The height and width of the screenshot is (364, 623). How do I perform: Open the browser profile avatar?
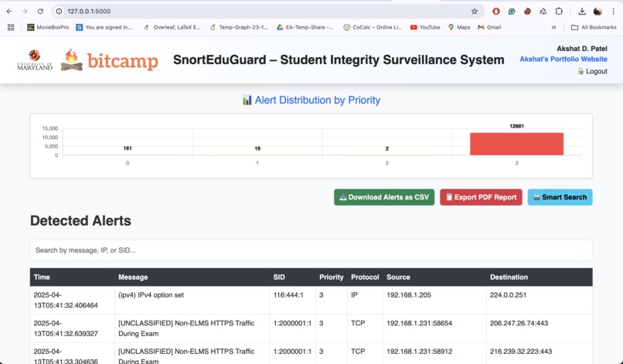(597, 11)
